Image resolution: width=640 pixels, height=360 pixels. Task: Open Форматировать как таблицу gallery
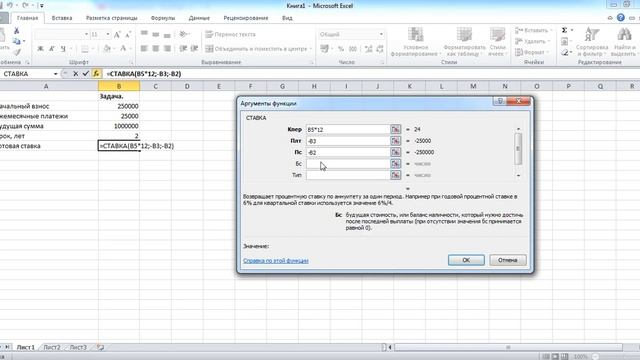[x=464, y=42]
